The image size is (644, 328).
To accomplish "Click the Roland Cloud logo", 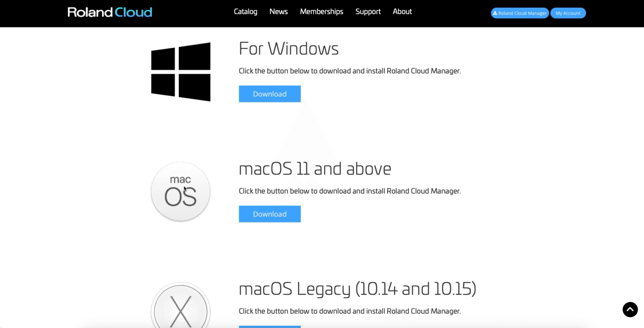I will pos(110,12).
